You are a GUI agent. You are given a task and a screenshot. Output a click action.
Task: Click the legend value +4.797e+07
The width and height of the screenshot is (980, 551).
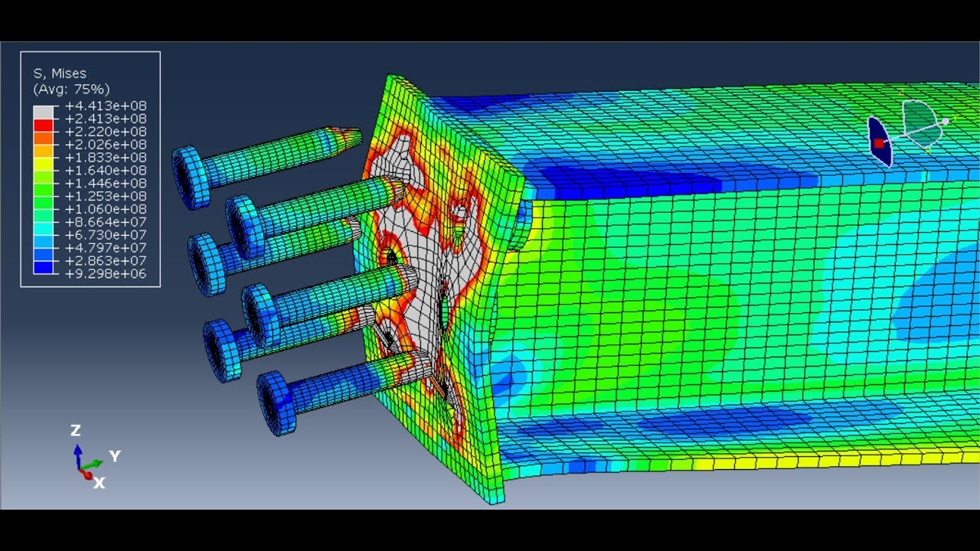click(x=106, y=248)
